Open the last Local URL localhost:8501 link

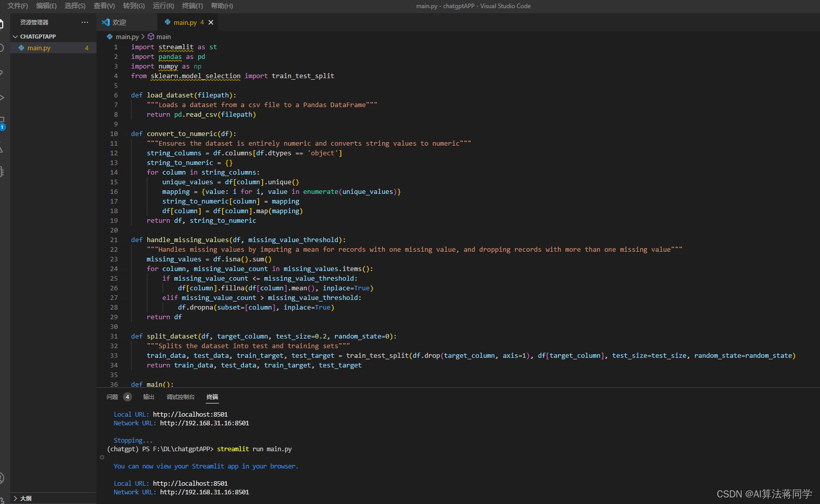coord(190,484)
